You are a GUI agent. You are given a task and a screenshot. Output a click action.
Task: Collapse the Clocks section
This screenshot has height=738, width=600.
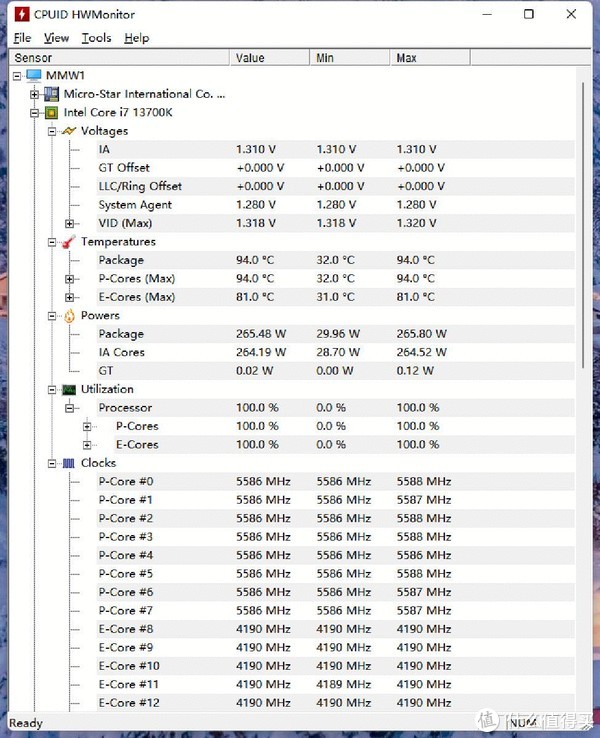pos(52,464)
